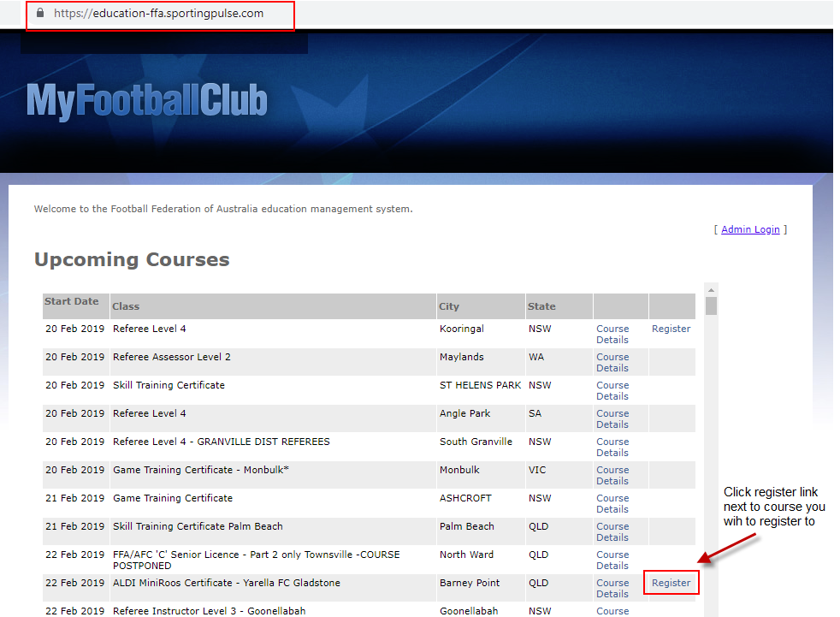Image resolution: width=840 pixels, height=617 pixels.
Task: Open Course Details for Kooringal Referee Level 4
Action: tap(612, 334)
